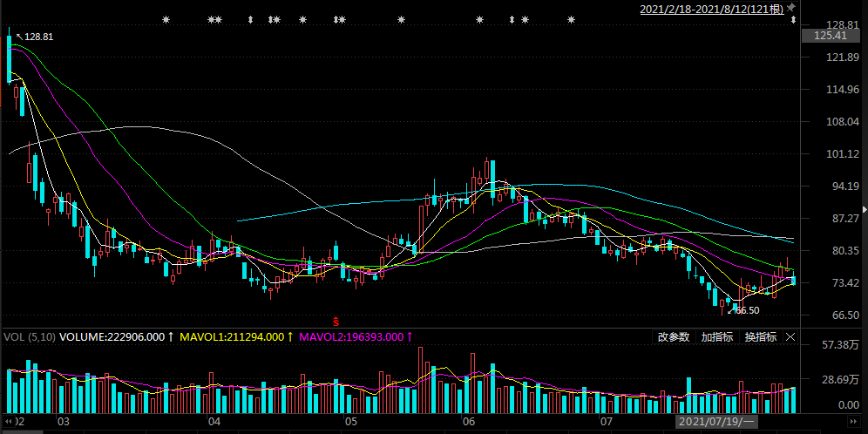Click the 121.89 price axis label
Image resolution: width=868 pixels, height=434 pixels.
coord(843,58)
